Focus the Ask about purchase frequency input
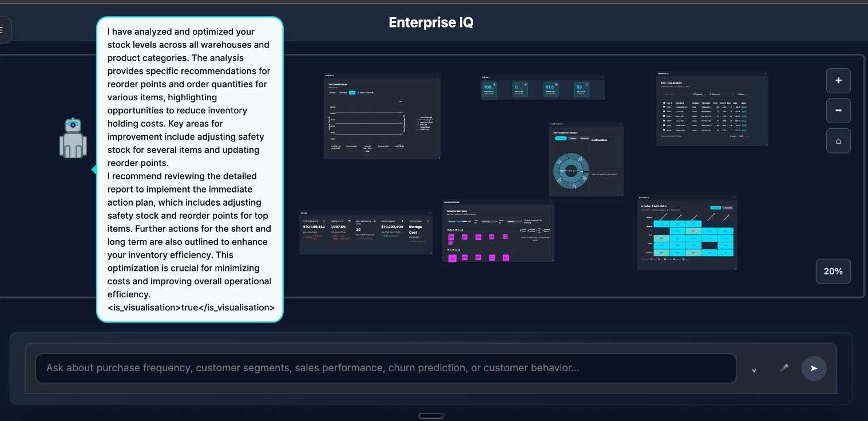 385,368
